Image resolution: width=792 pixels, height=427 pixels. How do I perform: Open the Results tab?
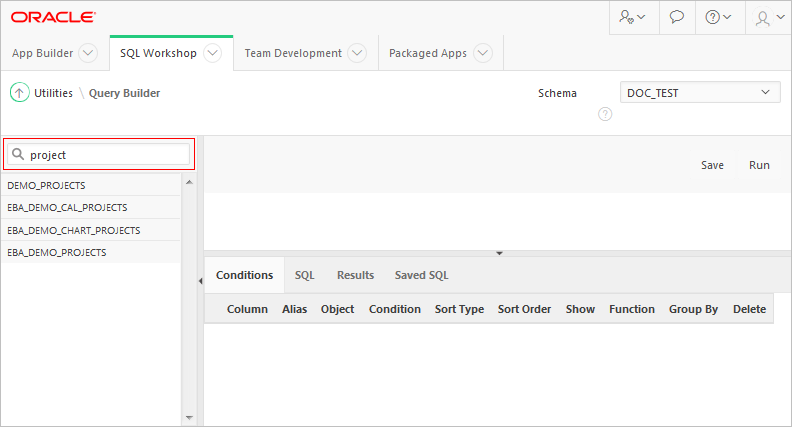click(355, 275)
